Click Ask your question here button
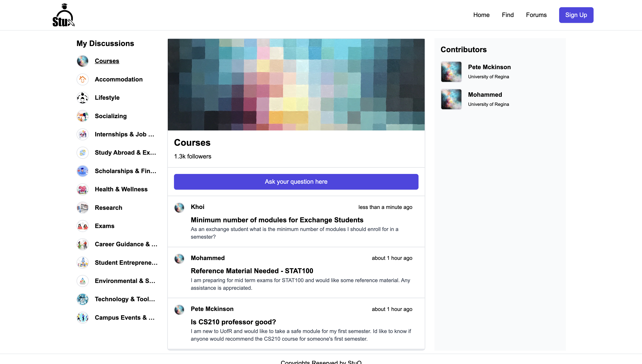The height and width of the screenshot is (364, 642). click(x=296, y=182)
